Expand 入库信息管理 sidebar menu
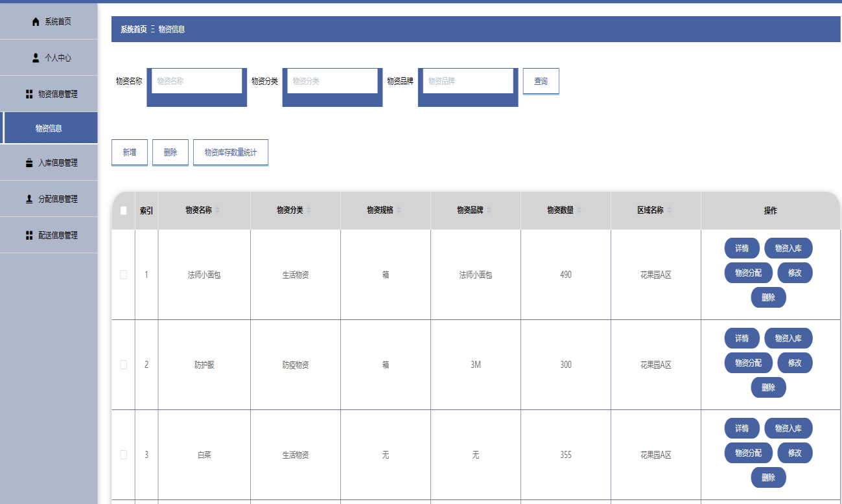This screenshot has height=504, width=842. (49, 163)
